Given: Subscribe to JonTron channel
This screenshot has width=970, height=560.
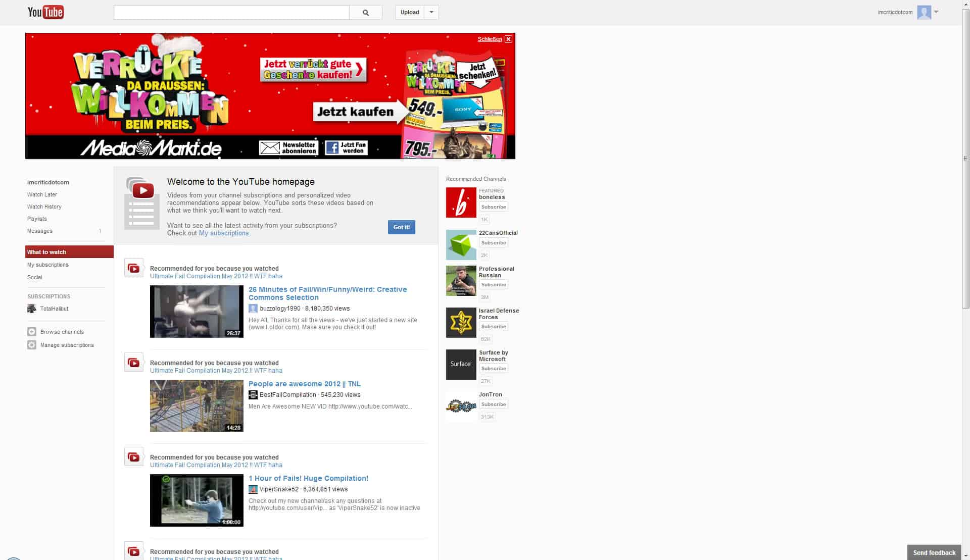Looking at the screenshot, I should (x=494, y=404).
